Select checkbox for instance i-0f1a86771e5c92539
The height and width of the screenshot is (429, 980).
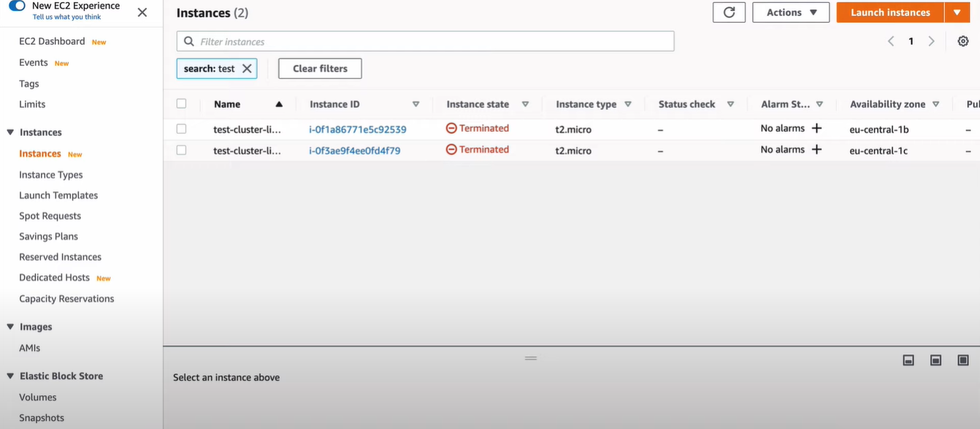pyautogui.click(x=181, y=129)
